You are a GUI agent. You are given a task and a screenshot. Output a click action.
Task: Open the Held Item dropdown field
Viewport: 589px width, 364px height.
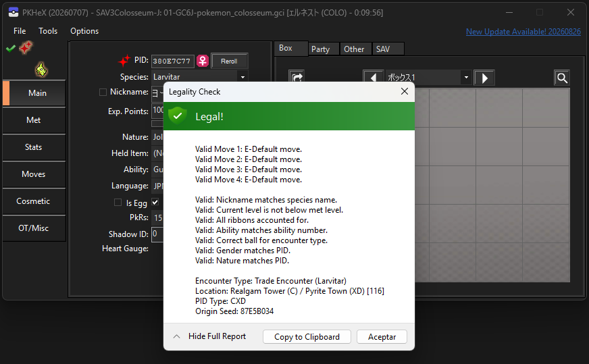tap(157, 153)
